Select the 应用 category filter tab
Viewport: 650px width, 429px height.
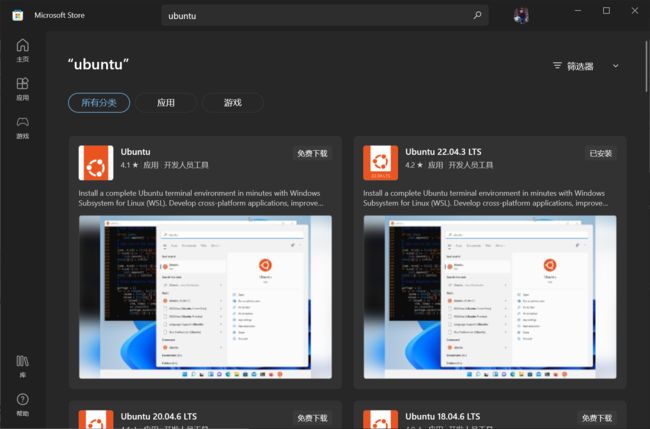[166, 103]
